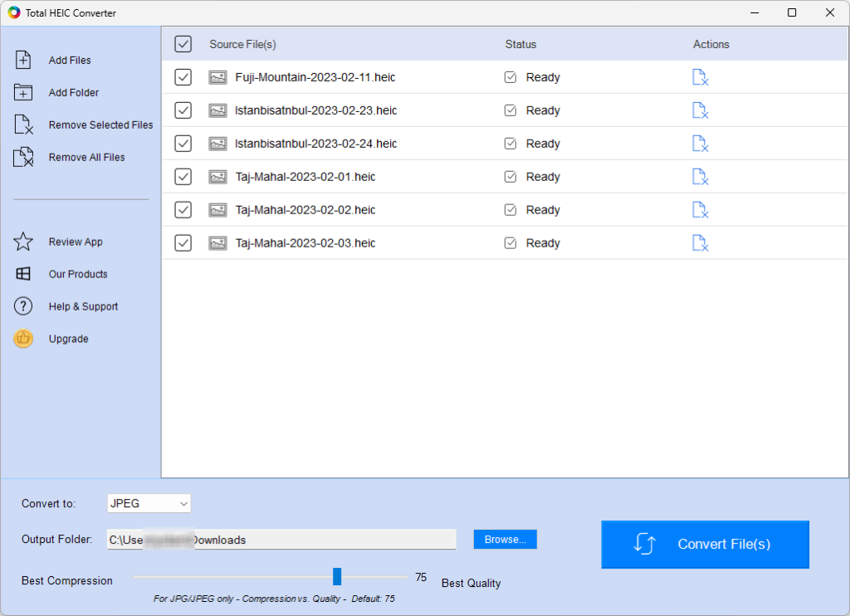Click image icon of Taj-Mahal-2023-02-02.heic

point(218,210)
